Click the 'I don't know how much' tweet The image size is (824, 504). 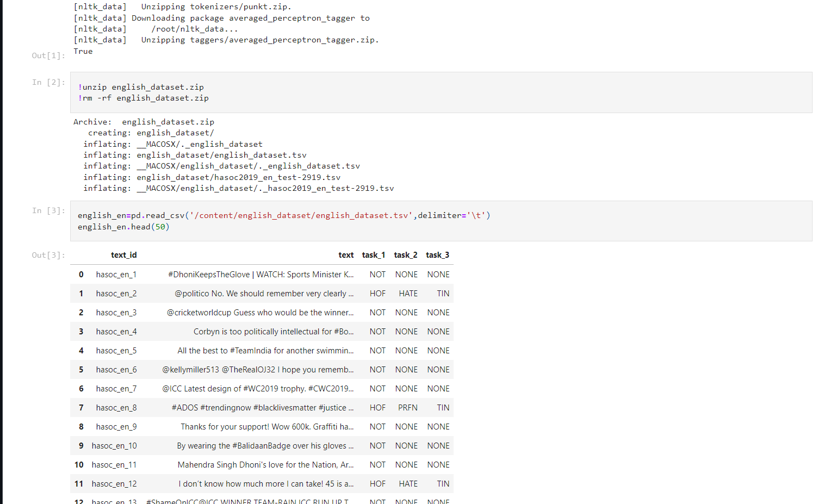(x=267, y=484)
